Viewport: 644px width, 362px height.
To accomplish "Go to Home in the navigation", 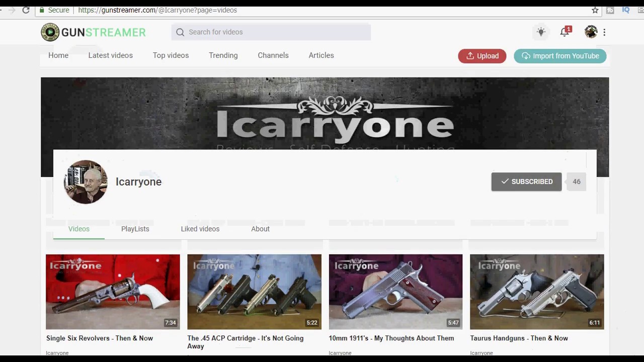I will coord(58,55).
